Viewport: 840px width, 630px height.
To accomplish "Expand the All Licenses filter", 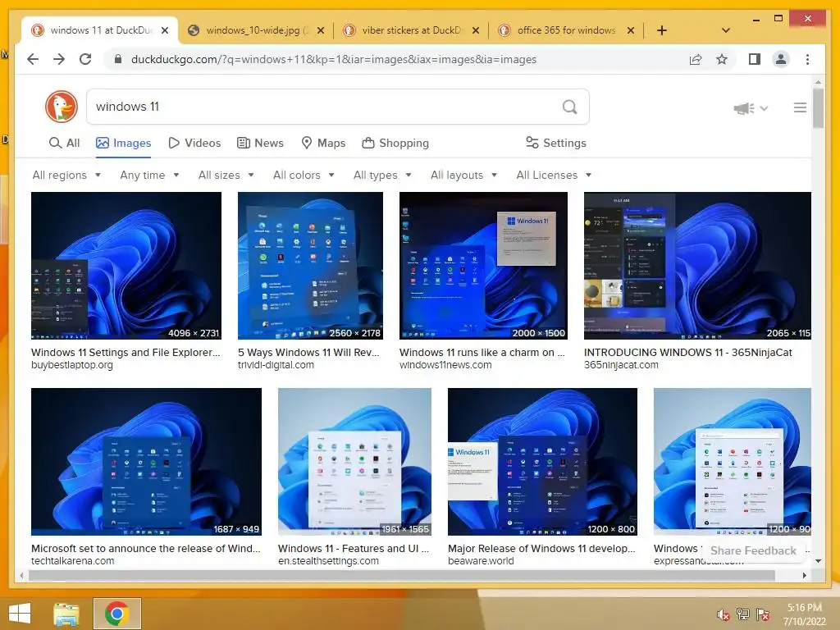I will 554,176.
